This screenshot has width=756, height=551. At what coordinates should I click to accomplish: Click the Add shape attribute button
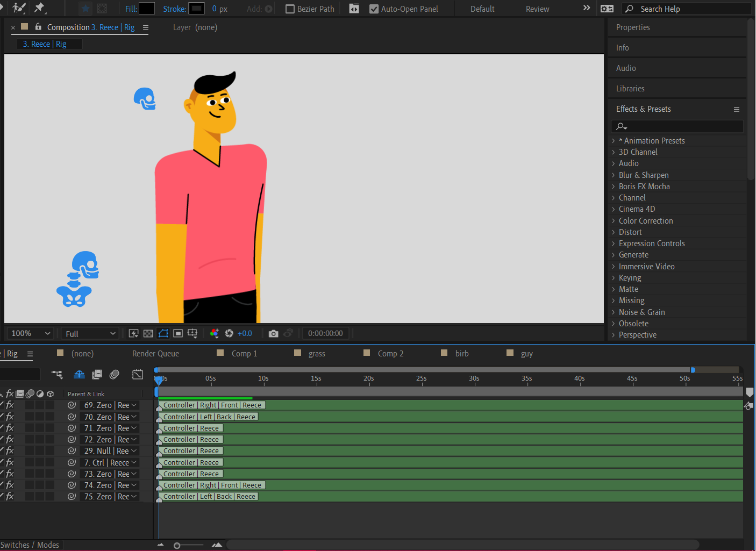(269, 9)
